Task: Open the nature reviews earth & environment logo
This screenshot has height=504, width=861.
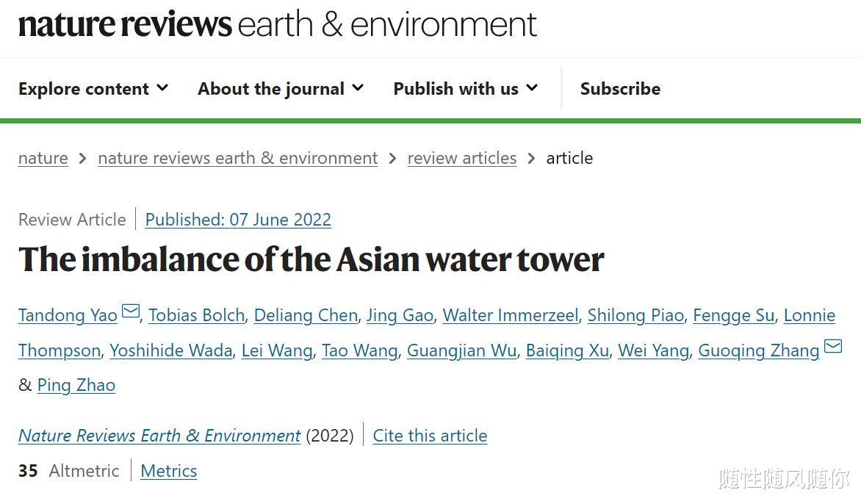Action: [x=277, y=24]
